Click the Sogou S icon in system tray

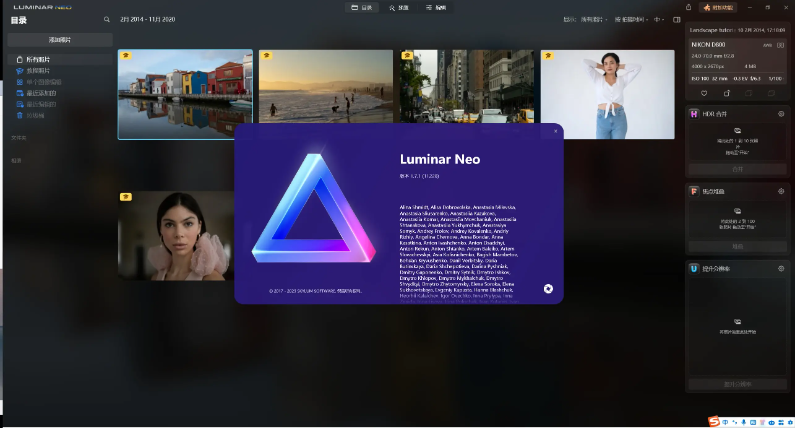point(714,421)
